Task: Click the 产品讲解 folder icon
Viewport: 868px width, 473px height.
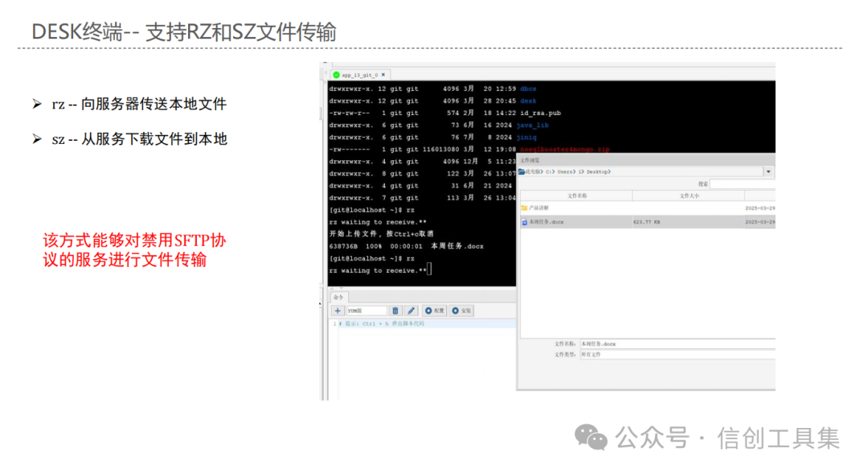Action: (x=524, y=208)
